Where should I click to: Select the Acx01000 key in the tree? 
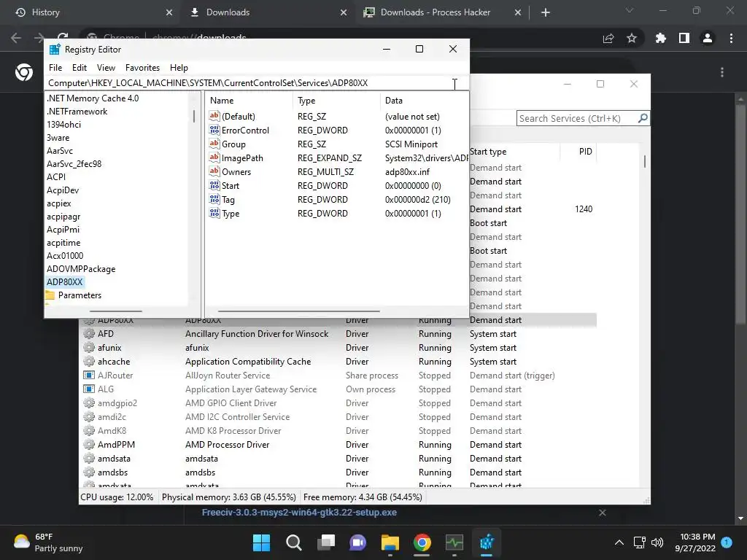coord(65,256)
